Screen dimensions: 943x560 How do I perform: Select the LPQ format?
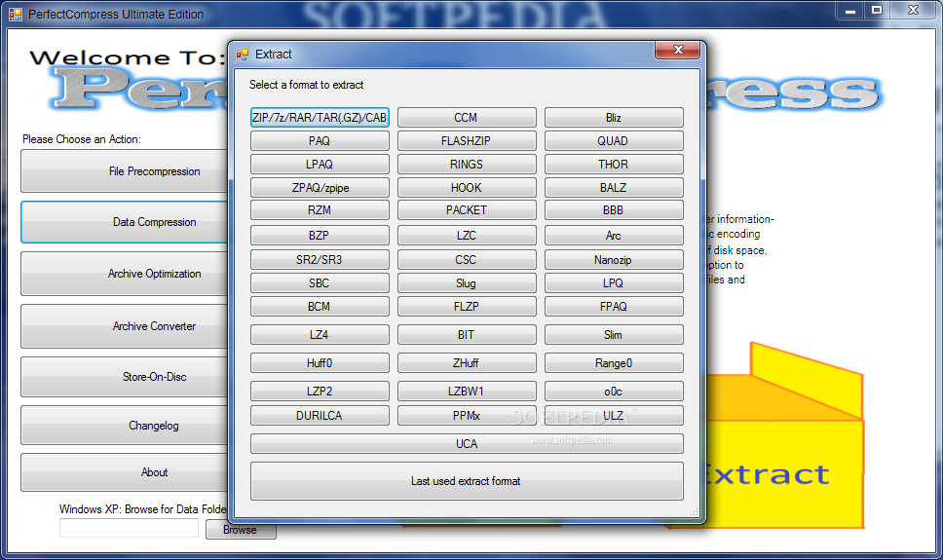point(614,282)
